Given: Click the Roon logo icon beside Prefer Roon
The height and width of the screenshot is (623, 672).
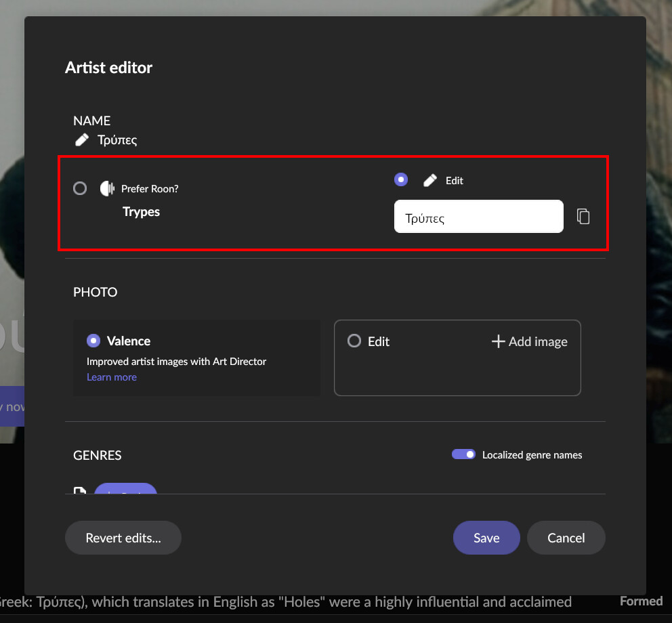Looking at the screenshot, I should 107,188.
